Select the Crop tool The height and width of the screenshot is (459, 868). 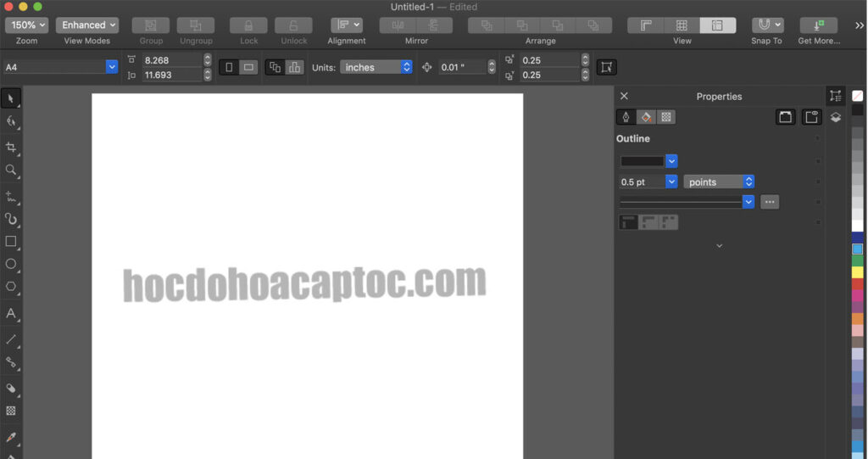click(x=11, y=148)
